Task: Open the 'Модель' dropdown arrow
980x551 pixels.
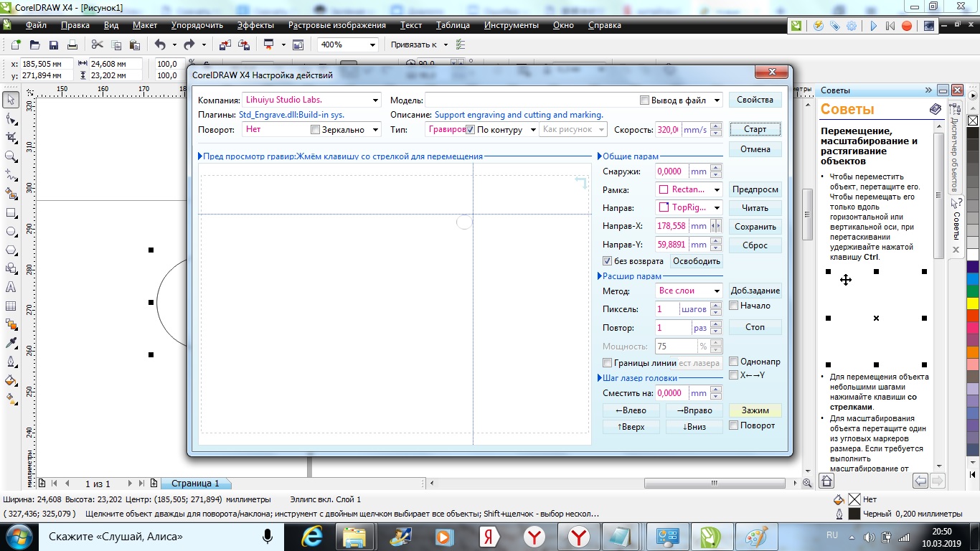Action: [717, 100]
